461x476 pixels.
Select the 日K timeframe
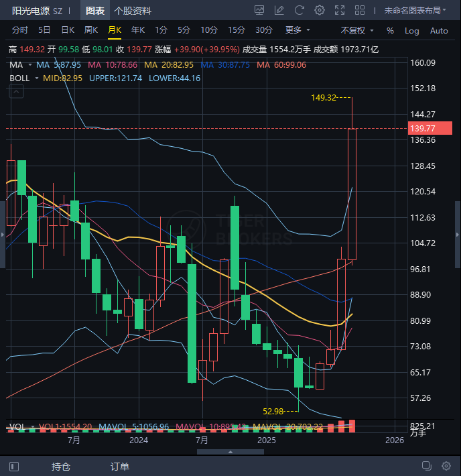click(x=68, y=30)
